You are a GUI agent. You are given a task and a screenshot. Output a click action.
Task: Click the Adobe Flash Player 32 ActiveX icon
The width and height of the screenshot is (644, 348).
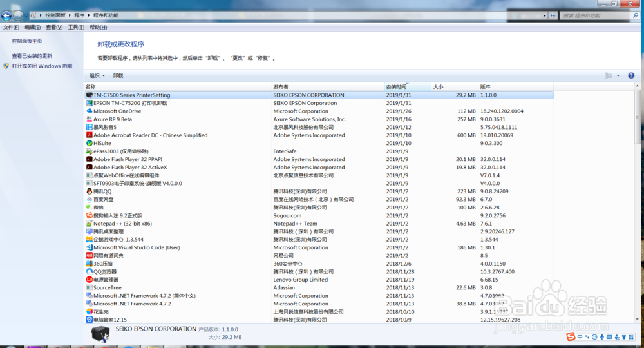[89, 167]
